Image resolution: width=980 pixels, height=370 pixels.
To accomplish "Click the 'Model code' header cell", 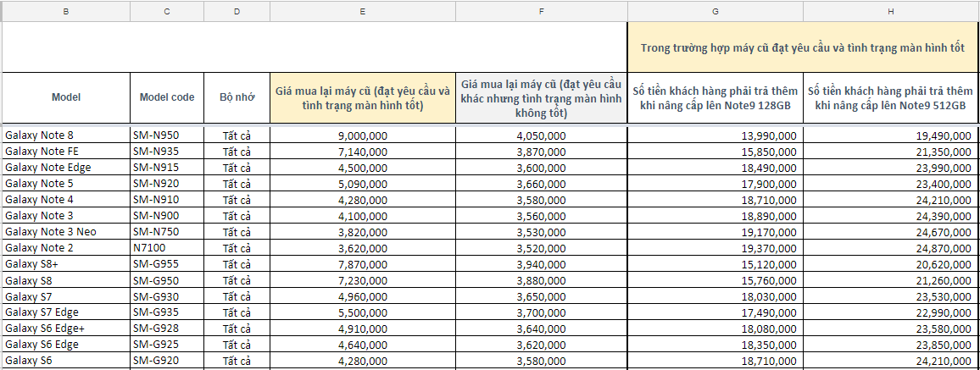I will coord(167,97).
